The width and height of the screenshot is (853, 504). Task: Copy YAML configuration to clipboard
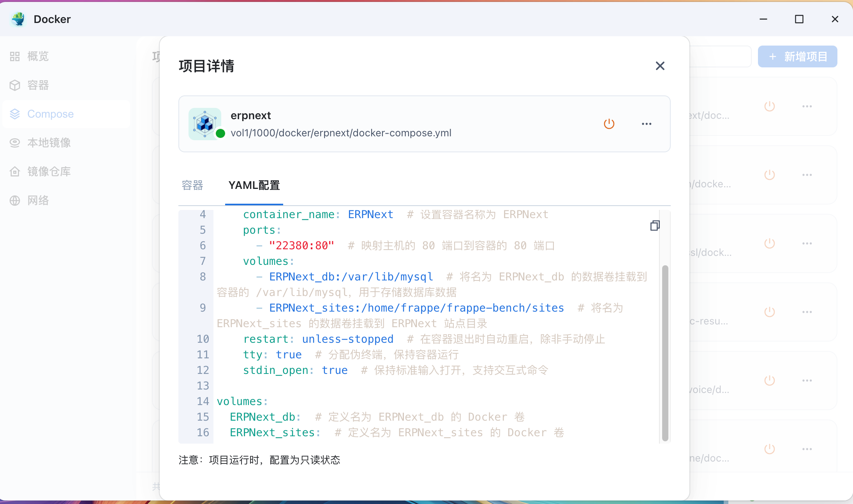655,226
